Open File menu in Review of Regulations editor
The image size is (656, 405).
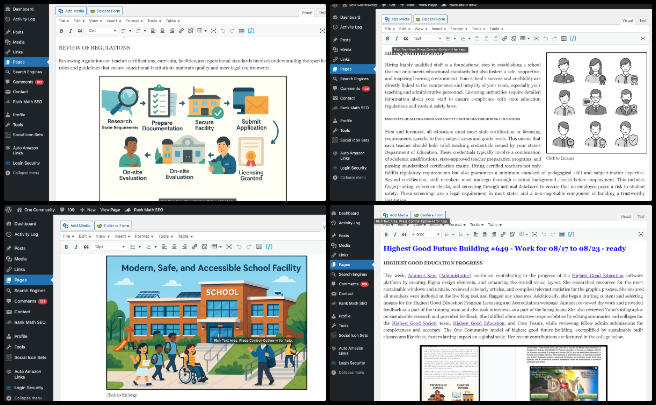(x=62, y=21)
